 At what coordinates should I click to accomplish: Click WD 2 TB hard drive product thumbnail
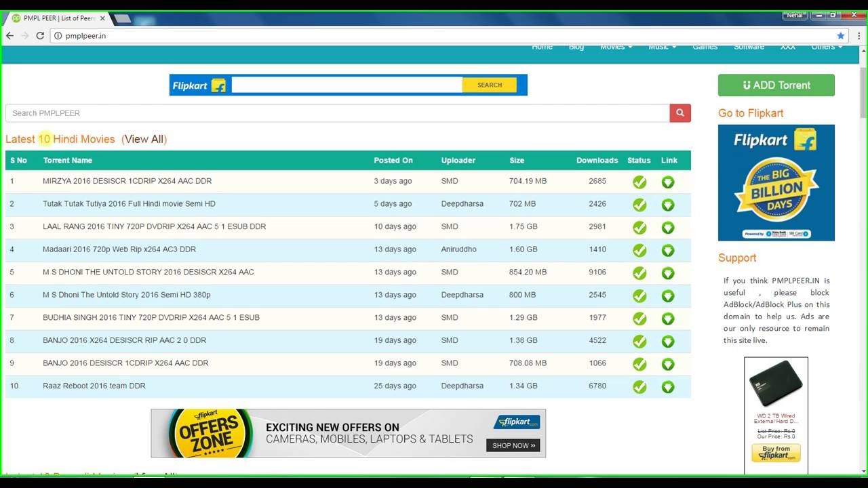(776, 384)
